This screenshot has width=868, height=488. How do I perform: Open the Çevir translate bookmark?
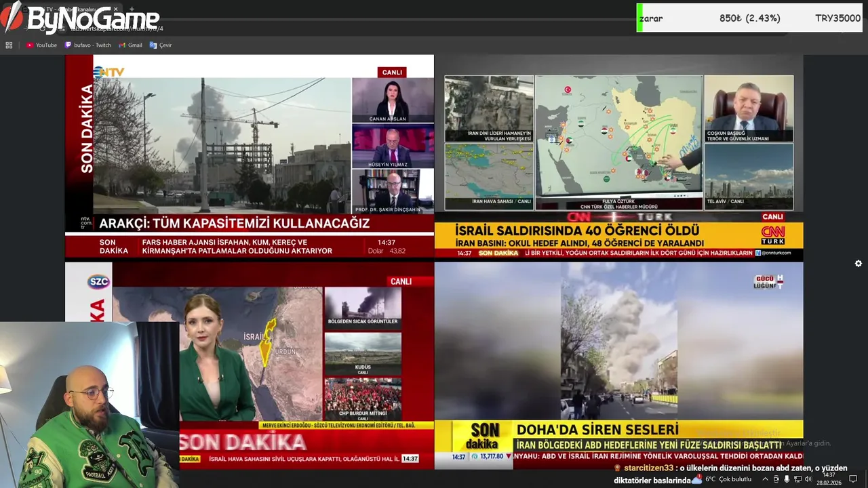pyautogui.click(x=161, y=45)
